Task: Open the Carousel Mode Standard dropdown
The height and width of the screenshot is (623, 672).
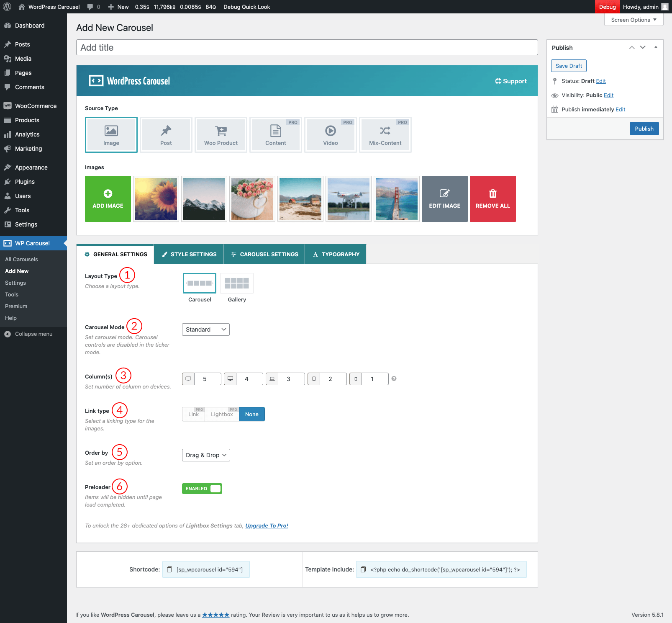Action: point(205,330)
